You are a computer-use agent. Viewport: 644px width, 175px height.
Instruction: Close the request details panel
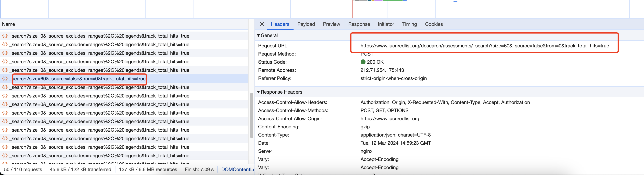(x=262, y=24)
